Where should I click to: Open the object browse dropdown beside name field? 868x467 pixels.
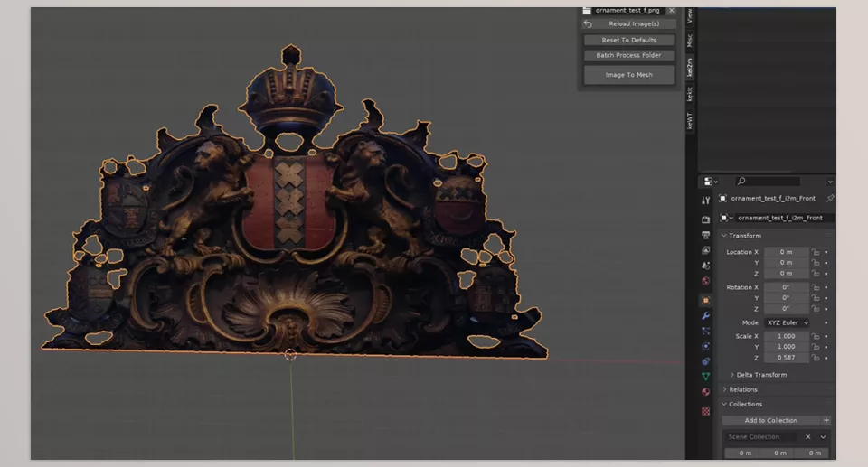[726, 218]
